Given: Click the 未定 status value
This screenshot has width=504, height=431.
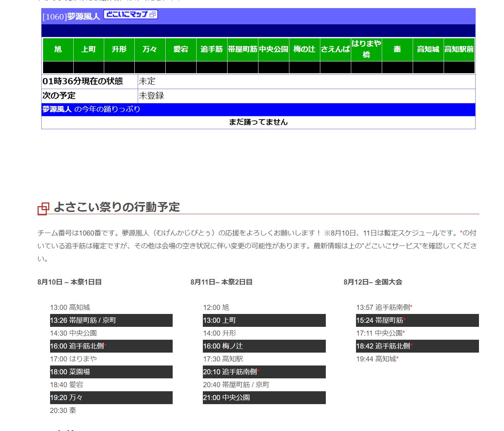Looking at the screenshot, I should (x=147, y=81).
